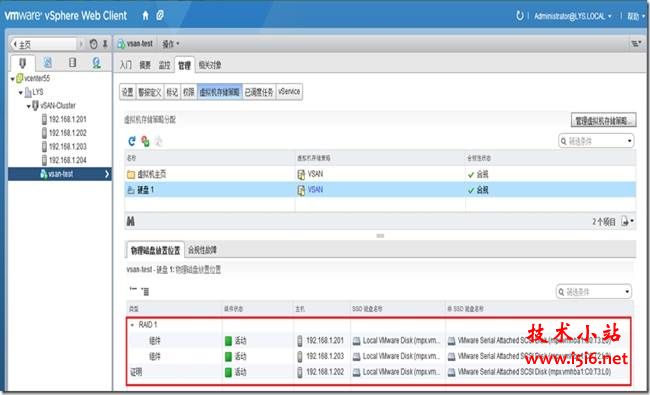Click the navigator history clock icon
650x395 pixels.
(x=94, y=44)
